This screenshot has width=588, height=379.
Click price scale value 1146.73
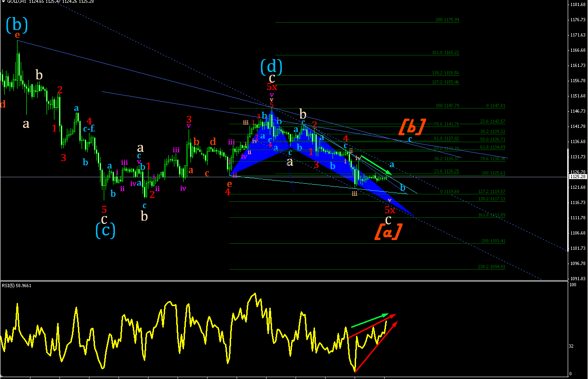[x=577, y=111]
